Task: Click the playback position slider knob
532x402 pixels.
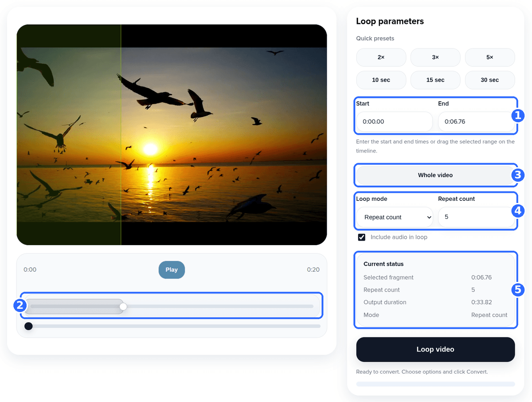Action: pos(28,326)
